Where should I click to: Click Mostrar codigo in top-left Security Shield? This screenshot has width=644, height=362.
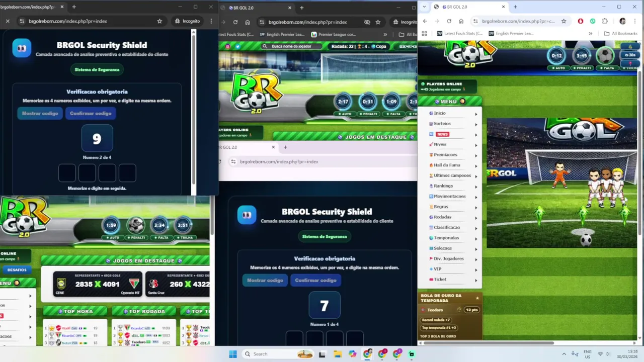[40, 113]
